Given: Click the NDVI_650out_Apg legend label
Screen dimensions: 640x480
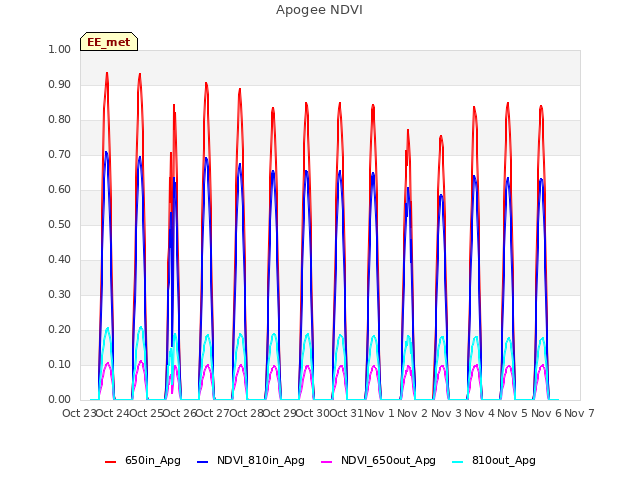Looking at the screenshot, I should pos(389,460).
